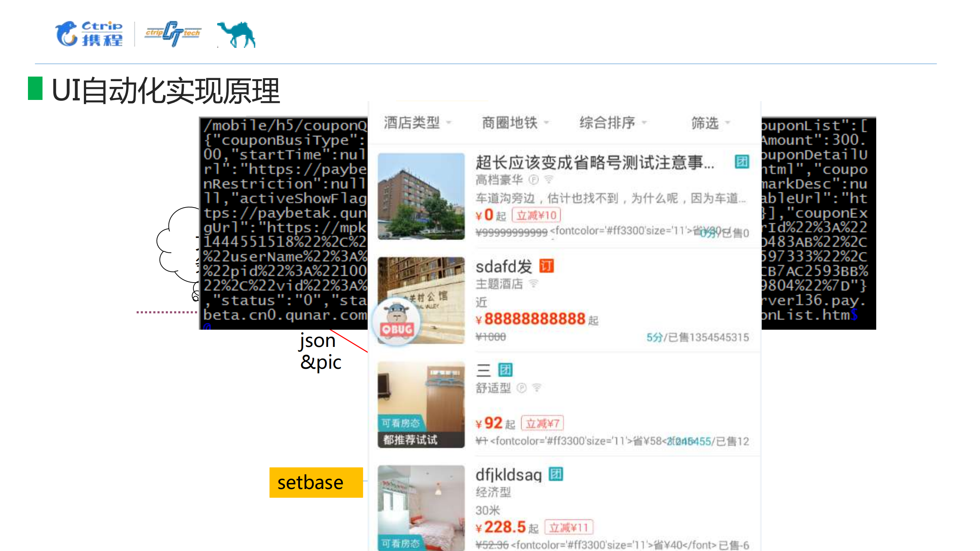
Task: Click the 团 badge next to dfjkldsaq
Action: point(555,474)
